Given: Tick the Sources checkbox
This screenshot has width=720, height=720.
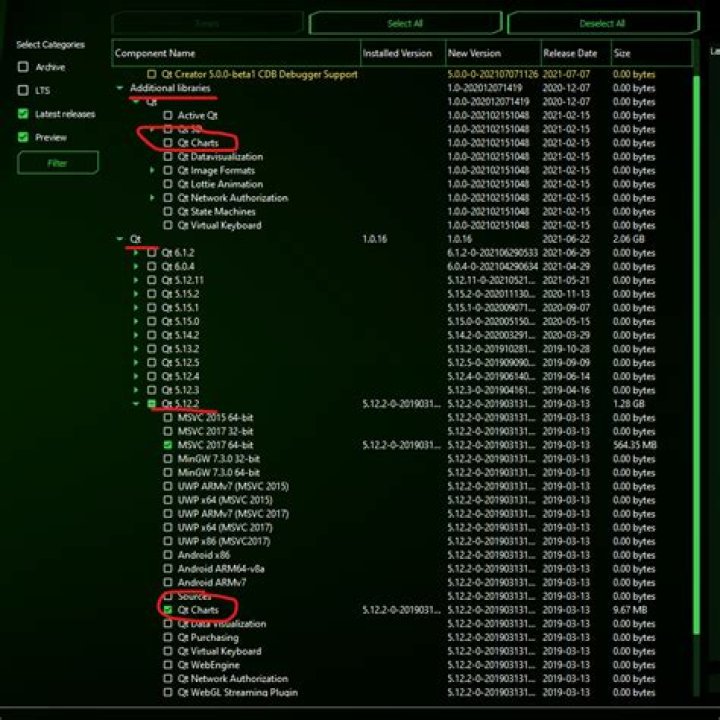Looking at the screenshot, I should tap(168, 596).
